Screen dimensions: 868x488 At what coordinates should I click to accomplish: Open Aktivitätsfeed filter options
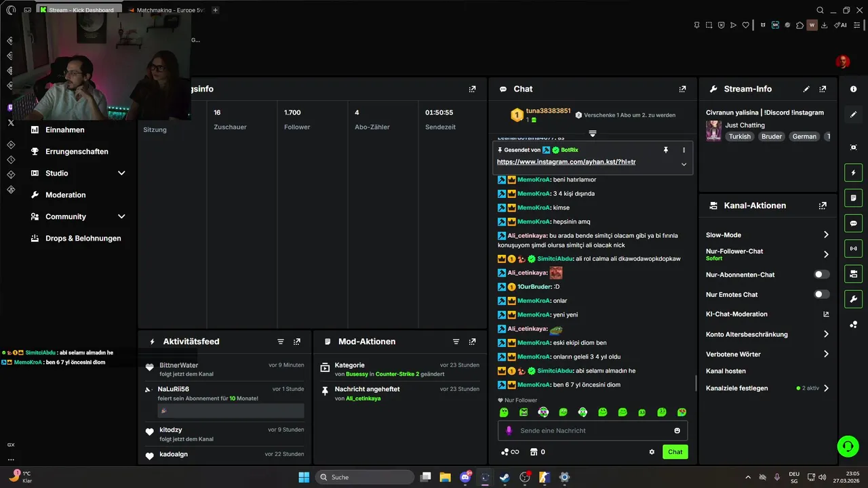pyautogui.click(x=280, y=342)
